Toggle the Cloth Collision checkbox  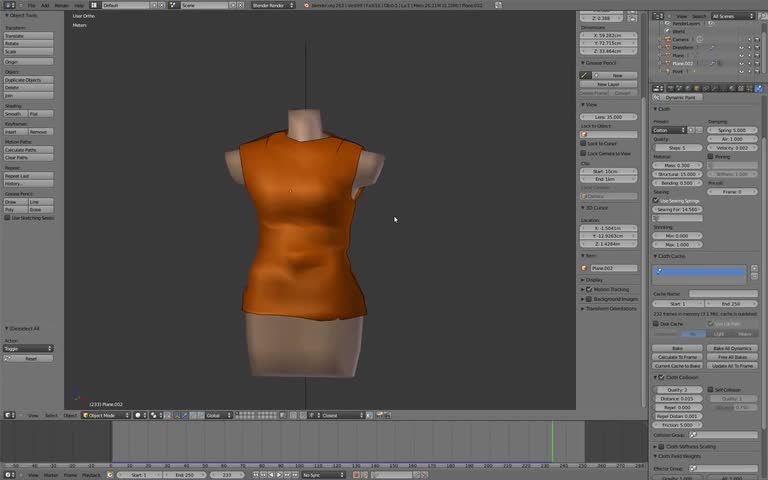661,377
